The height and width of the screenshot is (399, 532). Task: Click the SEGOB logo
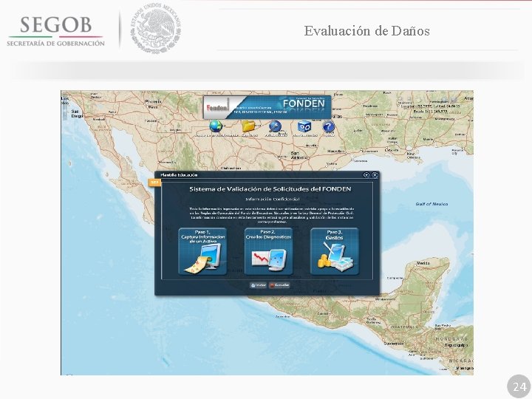pyautogui.click(x=55, y=31)
